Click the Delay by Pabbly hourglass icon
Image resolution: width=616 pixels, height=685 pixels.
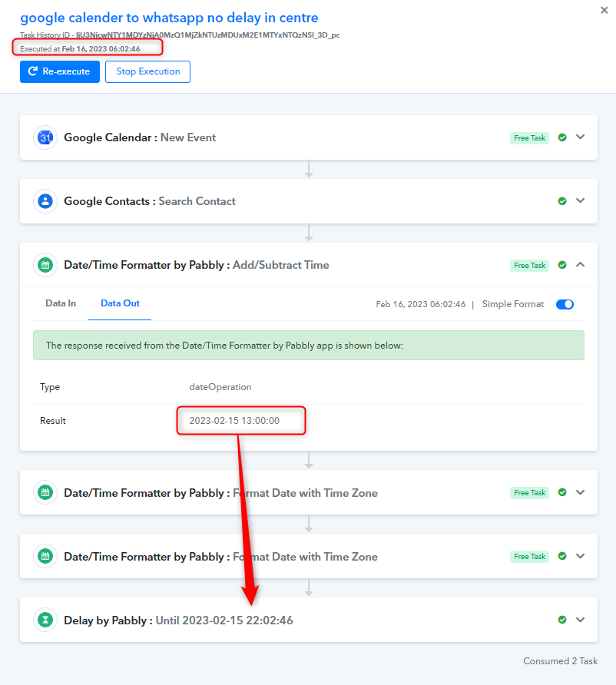pos(45,620)
